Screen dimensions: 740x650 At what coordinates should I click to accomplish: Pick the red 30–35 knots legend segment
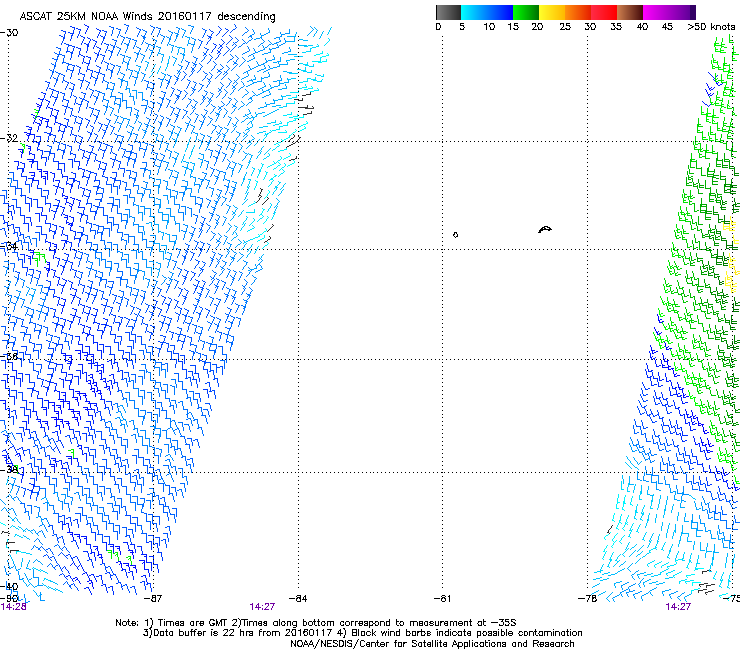(x=604, y=12)
